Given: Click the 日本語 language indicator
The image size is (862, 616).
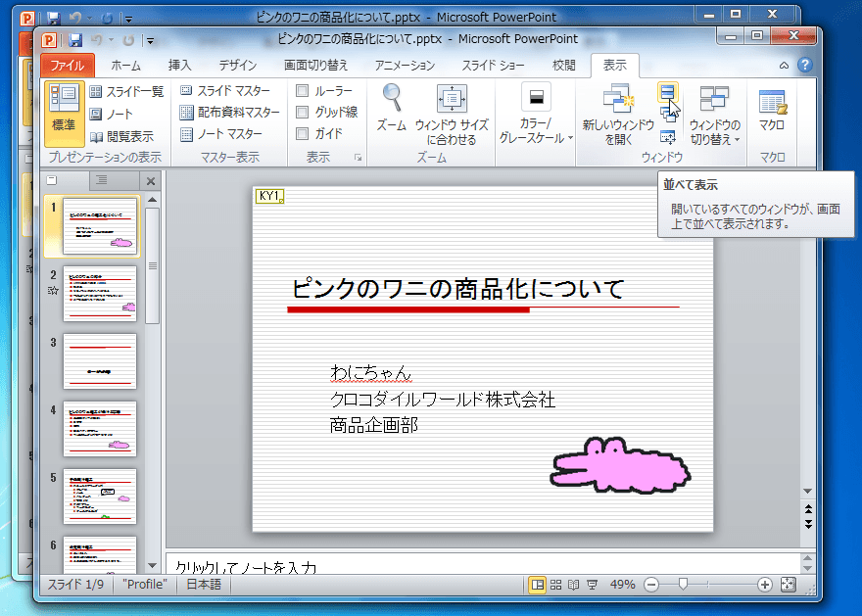Looking at the screenshot, I should pos(204,585).
